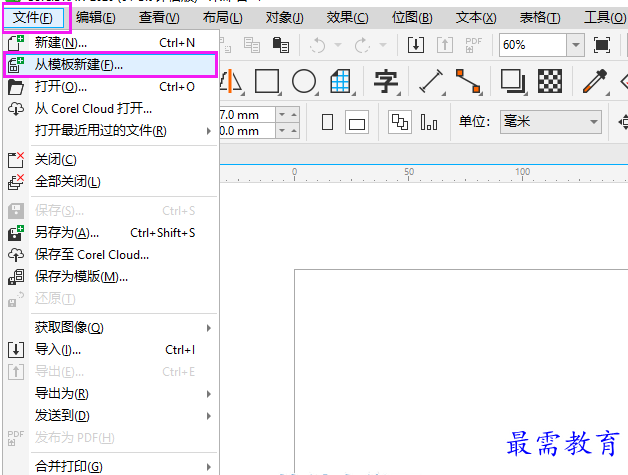Screen dimensions: 628x475
Task: Click the 60% zoom level field
Action: 533,45
